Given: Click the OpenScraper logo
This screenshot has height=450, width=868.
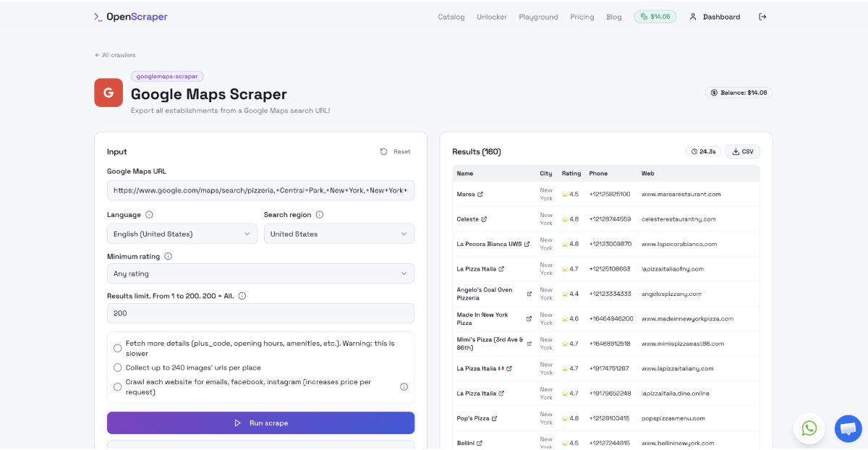Looking at the screenshot, I should 130,17.
